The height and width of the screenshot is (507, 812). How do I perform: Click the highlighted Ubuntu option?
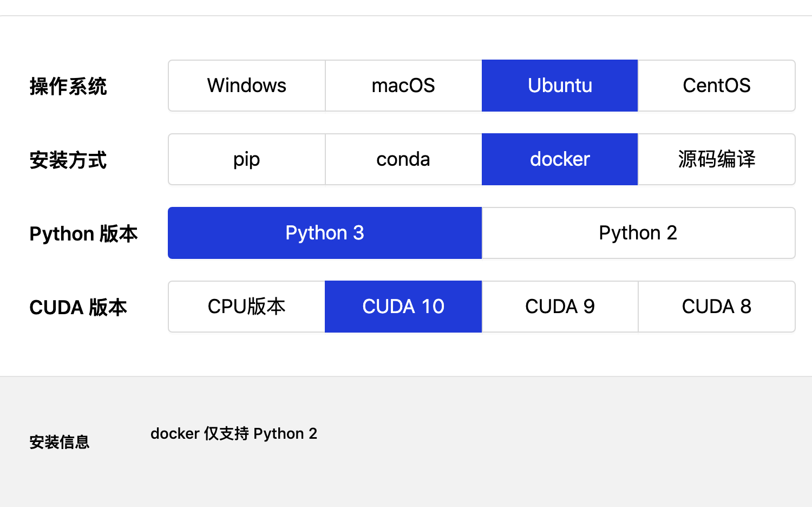click(560, 85)
